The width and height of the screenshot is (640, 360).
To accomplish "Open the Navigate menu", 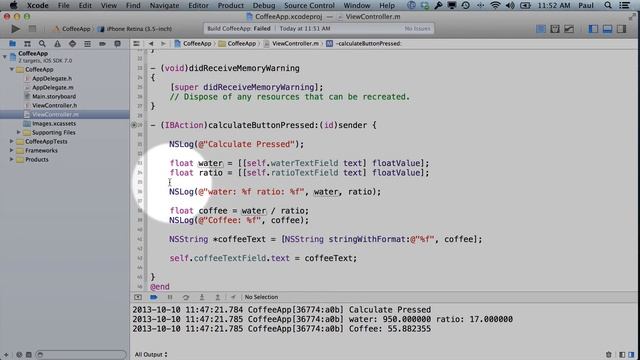I will 164,5.
